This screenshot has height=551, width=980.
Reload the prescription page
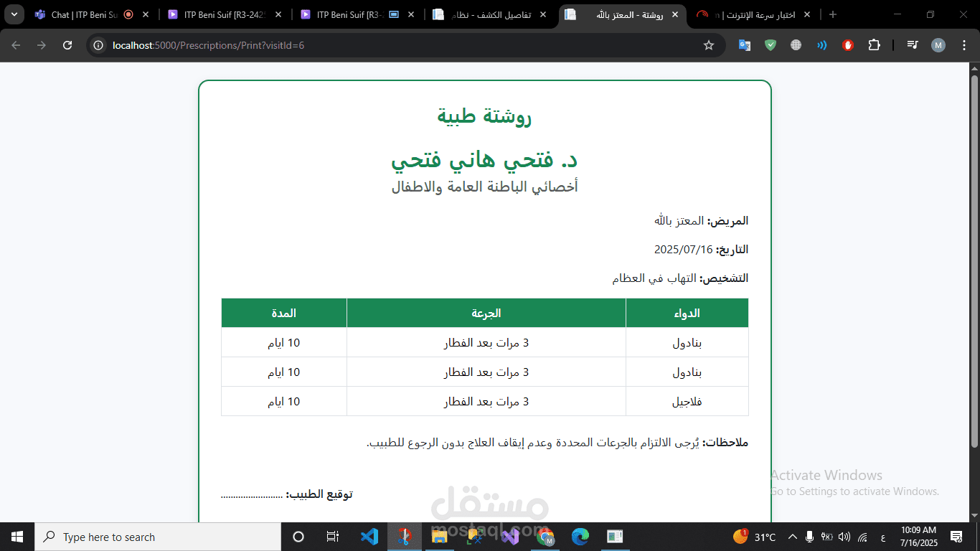(x=67, y=45)
